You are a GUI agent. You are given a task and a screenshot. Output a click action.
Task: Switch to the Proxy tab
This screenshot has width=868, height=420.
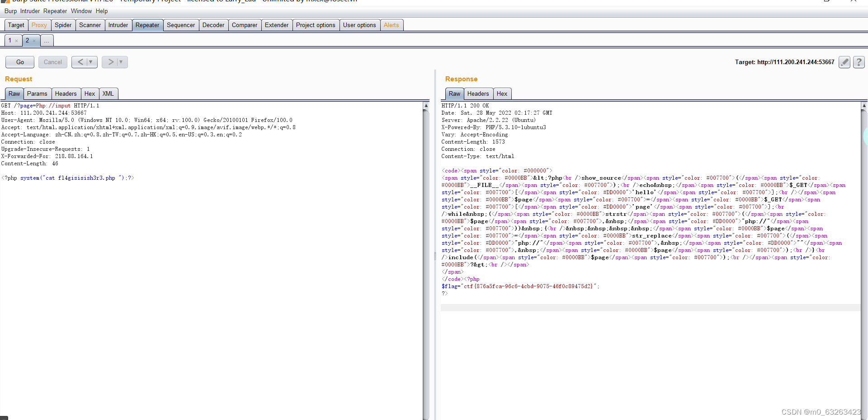(x=39, y=25)
